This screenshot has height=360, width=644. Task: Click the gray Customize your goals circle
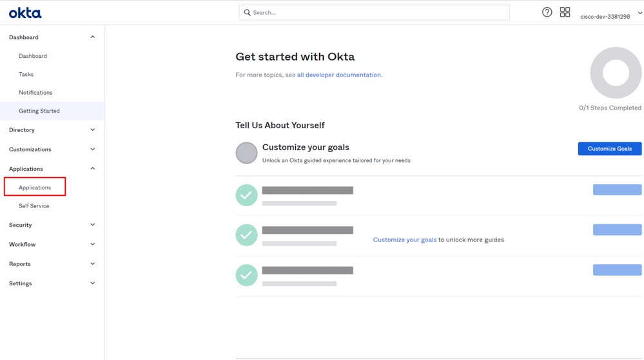[x=246, y=153]
